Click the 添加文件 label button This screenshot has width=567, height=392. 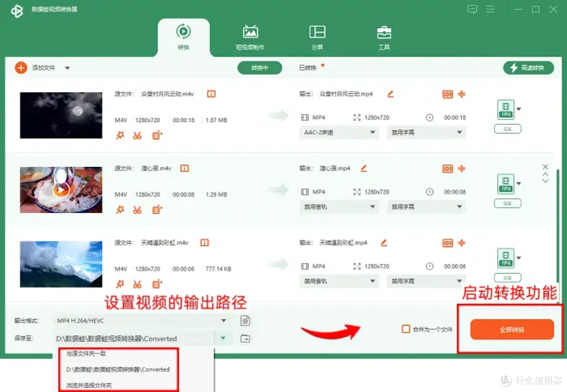pyautogui.click(x=44, y=68)
